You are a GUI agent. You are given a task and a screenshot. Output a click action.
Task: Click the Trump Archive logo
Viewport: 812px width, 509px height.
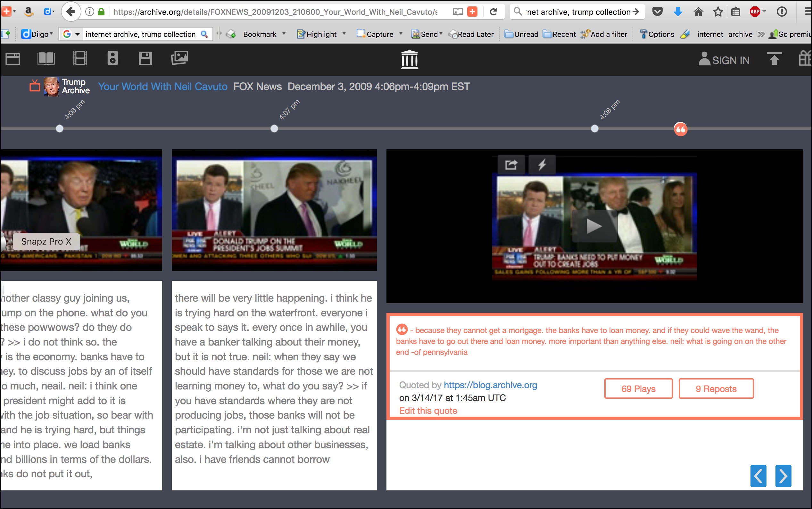pos(67,87)
